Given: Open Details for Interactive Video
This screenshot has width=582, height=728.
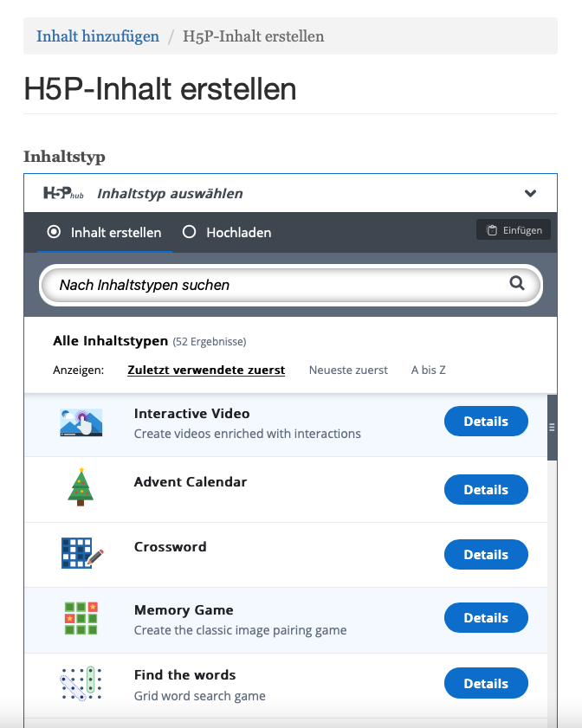Looking at the screenshot, I should click(x=486, y=422).
